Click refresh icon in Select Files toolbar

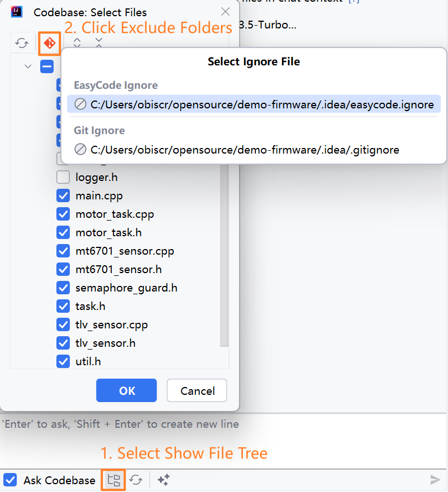click(22, 43)
